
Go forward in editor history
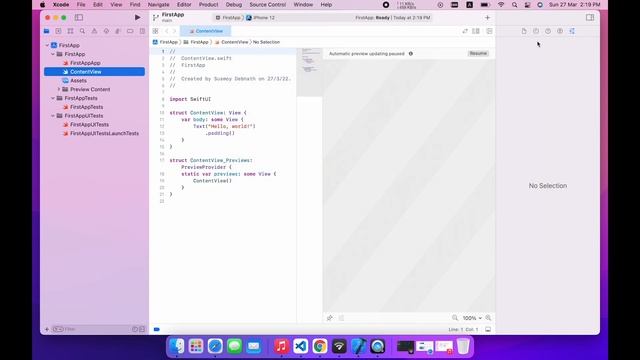point(174,31)
